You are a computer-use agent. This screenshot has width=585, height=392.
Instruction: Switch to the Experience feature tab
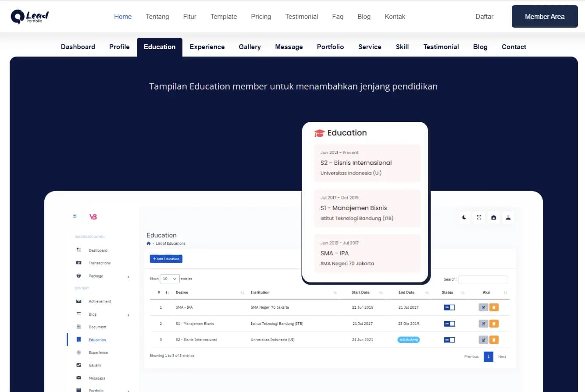[x=207, y=47]
